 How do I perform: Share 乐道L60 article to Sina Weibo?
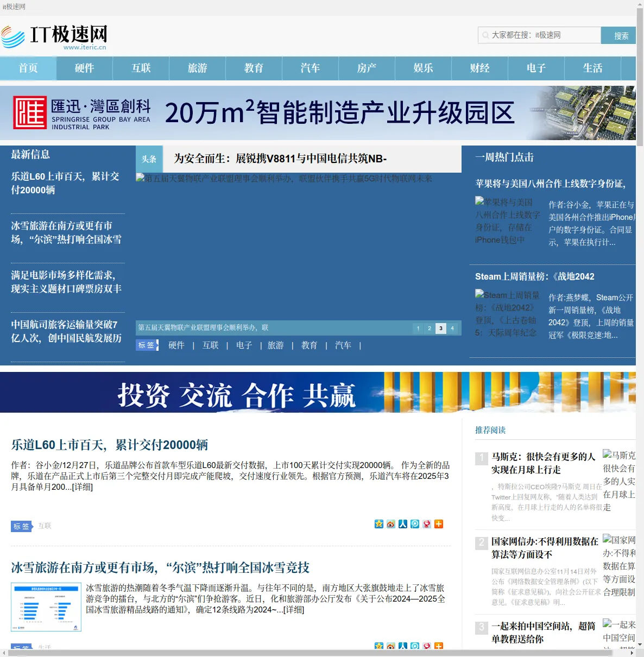(x=391, y=524)
